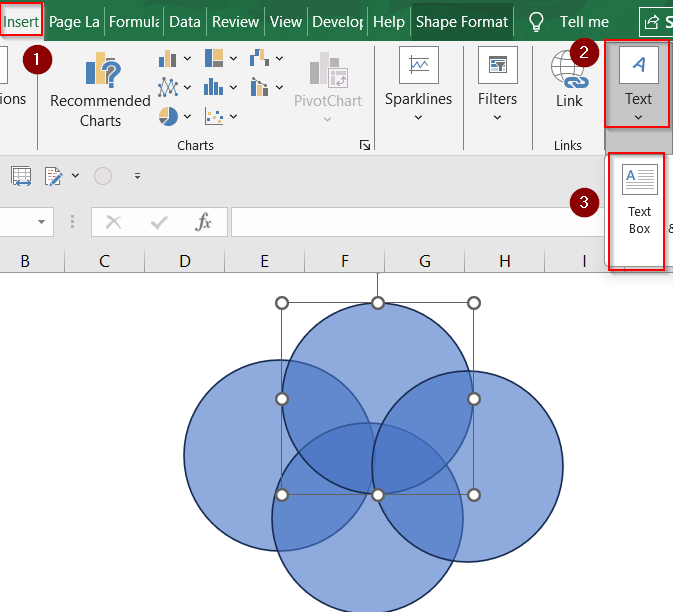Insert a statistic histogram chart
673x612 pixels.
pyautogui.click(x=213, y=87)
